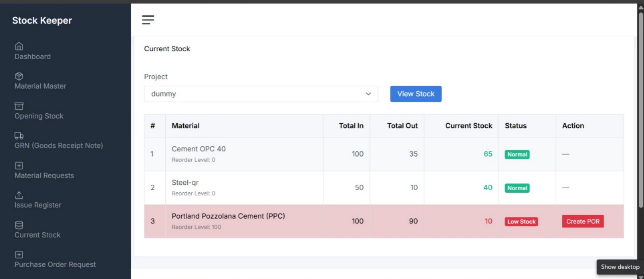Click the page vertical scrollbar
This screenshot has height=279, width=644.
640,109
